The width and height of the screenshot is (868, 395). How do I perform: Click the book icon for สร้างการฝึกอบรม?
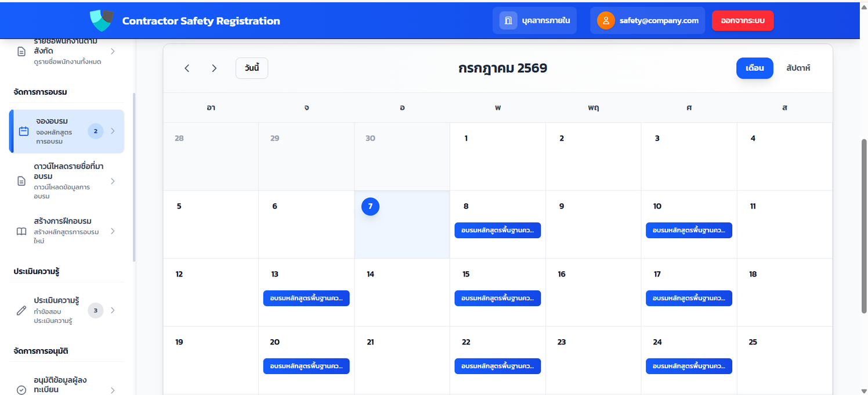(21, 231)
